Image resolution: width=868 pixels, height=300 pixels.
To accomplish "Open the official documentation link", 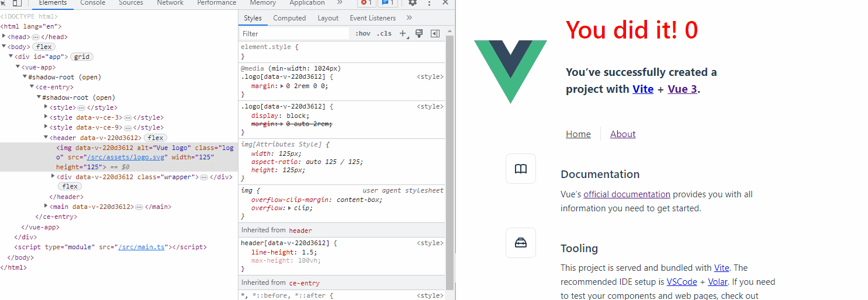I will tap(627, 194).
